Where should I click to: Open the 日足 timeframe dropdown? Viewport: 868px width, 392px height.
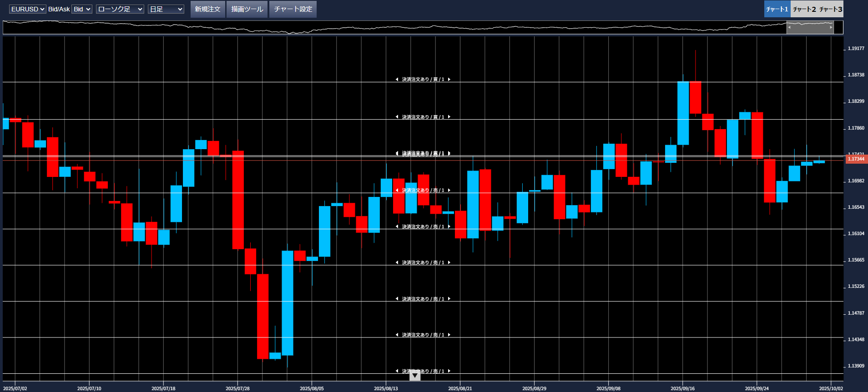166,9
